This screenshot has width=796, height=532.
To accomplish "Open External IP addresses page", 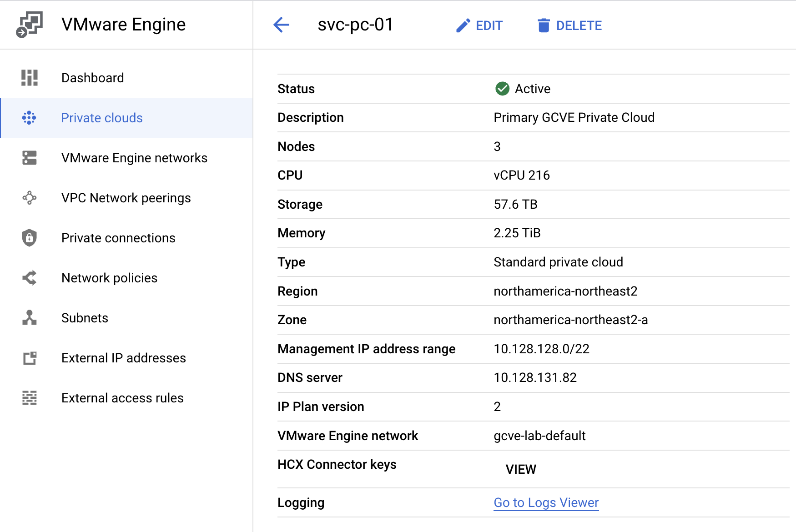I will pyautogui.click(x=126, y=358).
